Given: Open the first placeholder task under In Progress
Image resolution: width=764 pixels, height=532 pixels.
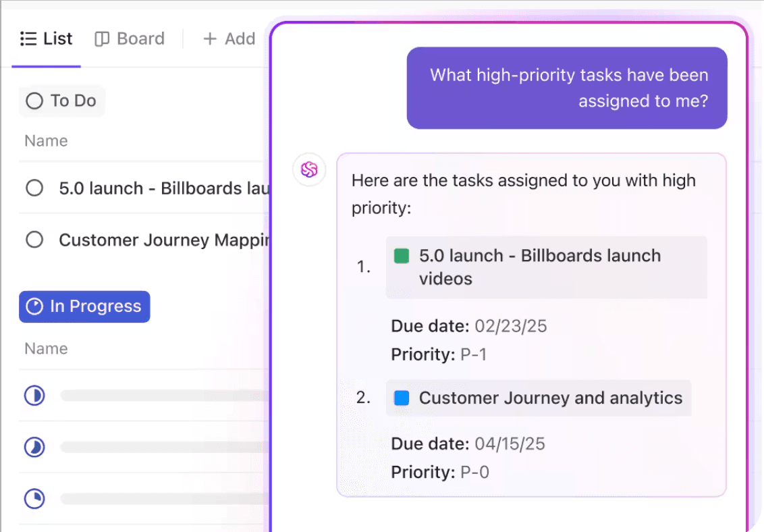Looking at the screenshot, I should point(165,396).
